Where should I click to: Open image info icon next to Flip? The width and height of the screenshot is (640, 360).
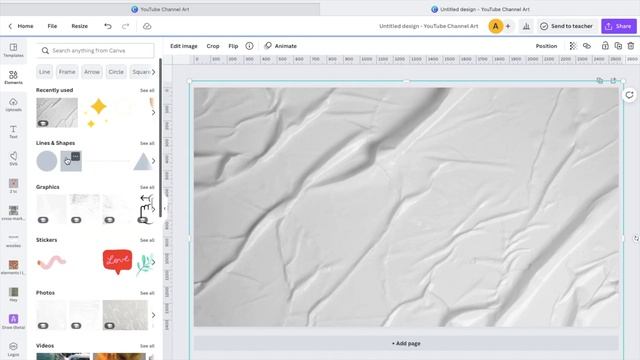click(249, 46)
